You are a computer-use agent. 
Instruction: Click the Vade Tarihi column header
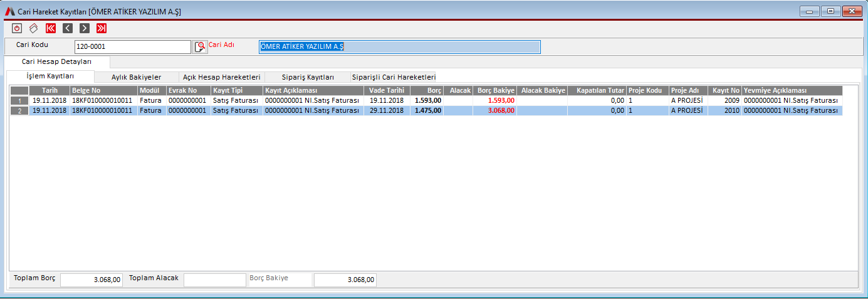pyautogui.click(x=387, y=91)
